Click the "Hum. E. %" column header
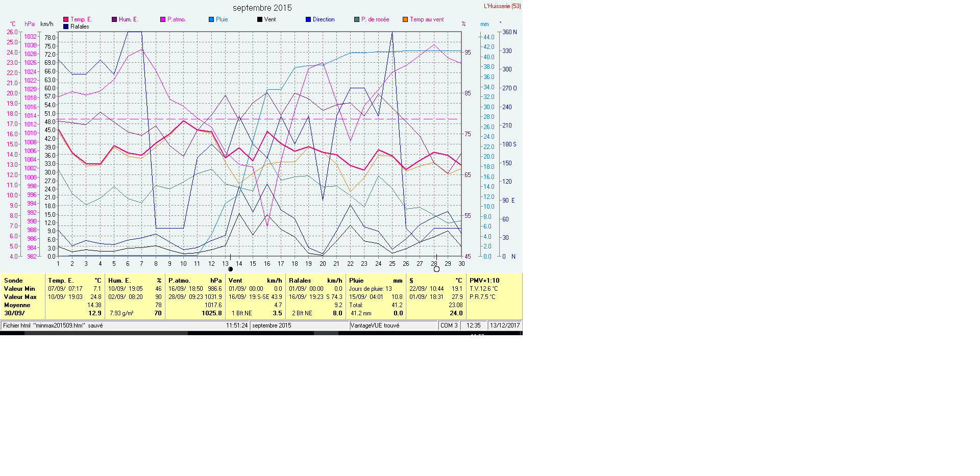The width and height of the screenshot is (980, 476). pos(135,281)
